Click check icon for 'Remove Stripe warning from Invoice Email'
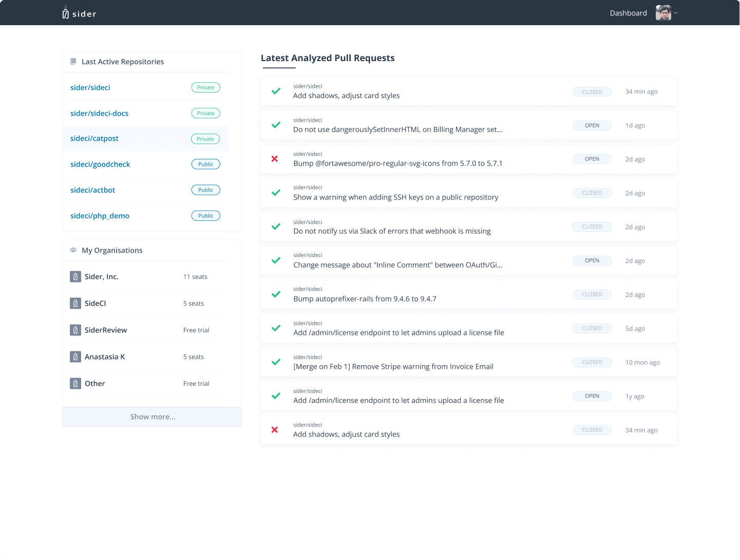 click(276, 362)
